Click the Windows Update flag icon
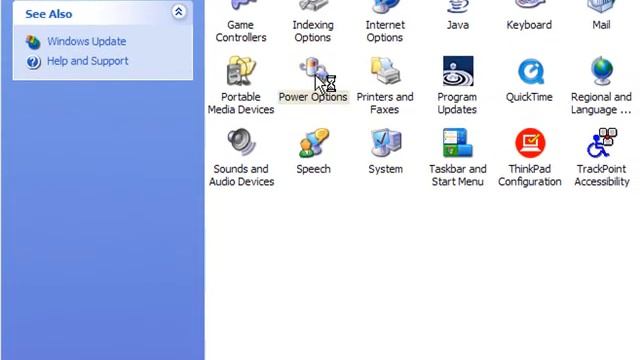The image size is (640, 360). click(33, 42)
